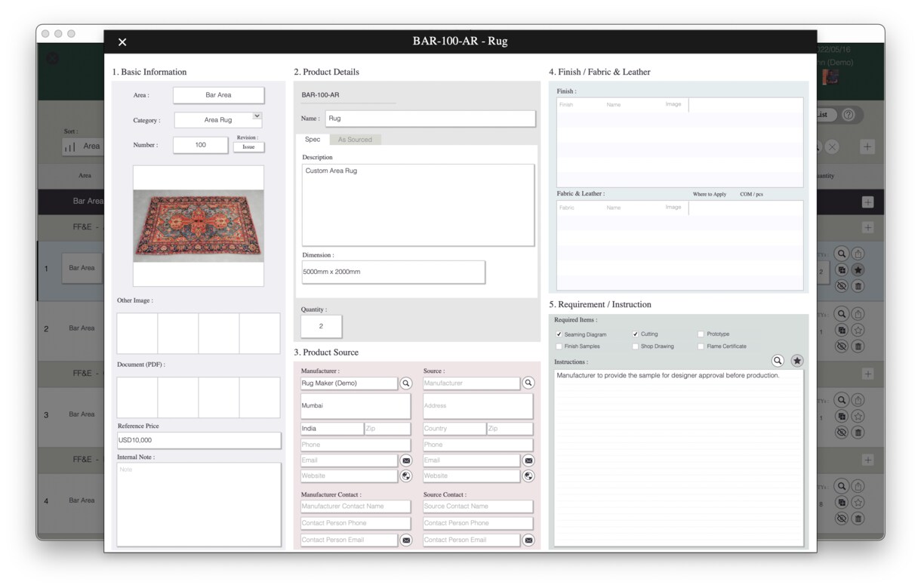Screen dimensions: 921x588
Task: Duplicate row 1 using copy icon in background list
Action: 842,270
